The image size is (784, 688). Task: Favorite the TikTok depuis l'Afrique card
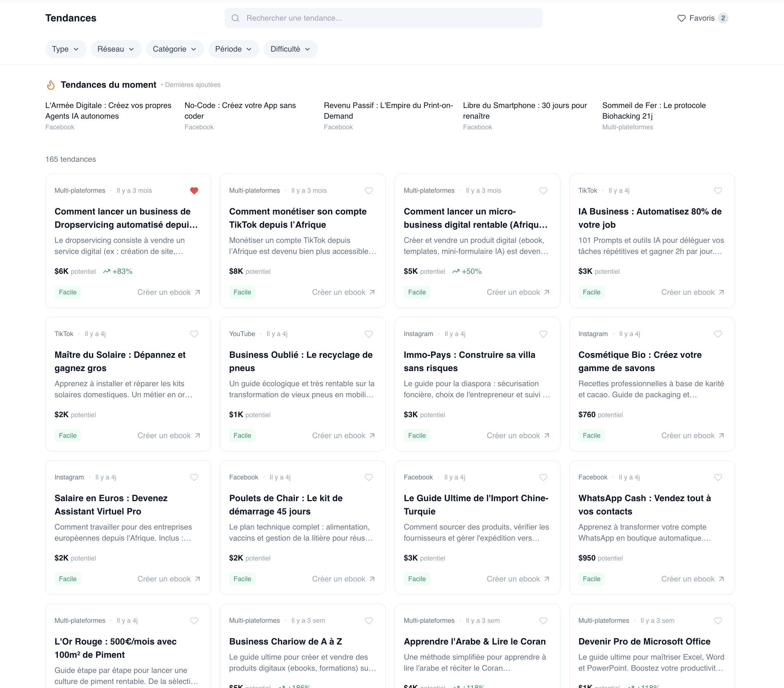click(x=368, y=191)
